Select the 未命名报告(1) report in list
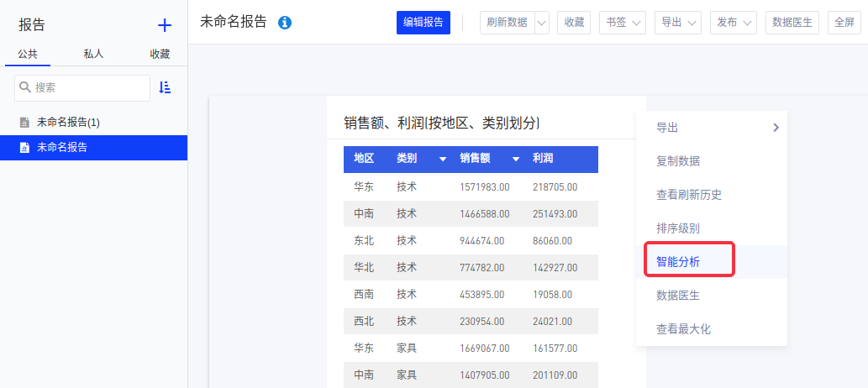The image size is (868, 388). click(x=68, y=123)
